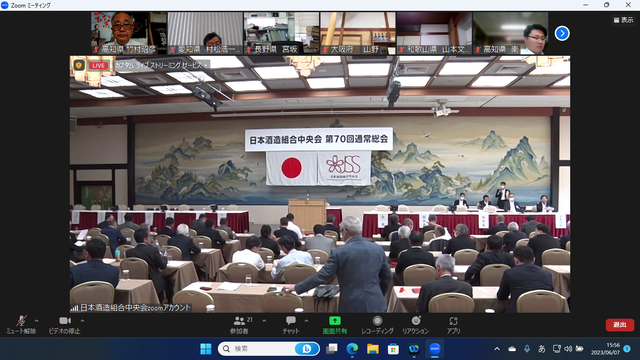Open the 表示 view menu
This screenshot has height=360, width=640.
[623, 20]
